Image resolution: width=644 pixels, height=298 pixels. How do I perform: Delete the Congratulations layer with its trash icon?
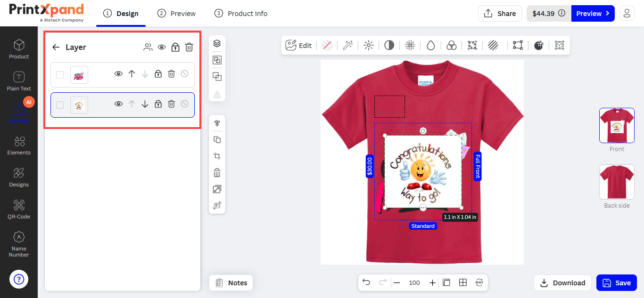[172, 104]
